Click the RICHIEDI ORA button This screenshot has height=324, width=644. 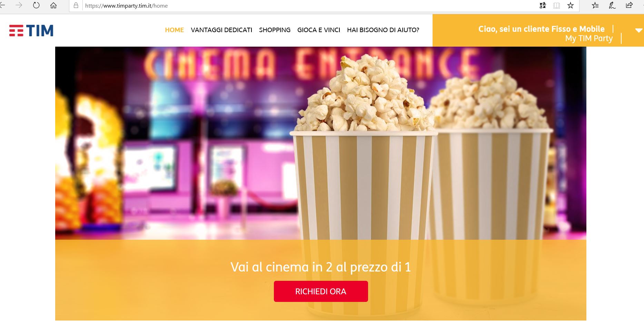tap(321, 291)
